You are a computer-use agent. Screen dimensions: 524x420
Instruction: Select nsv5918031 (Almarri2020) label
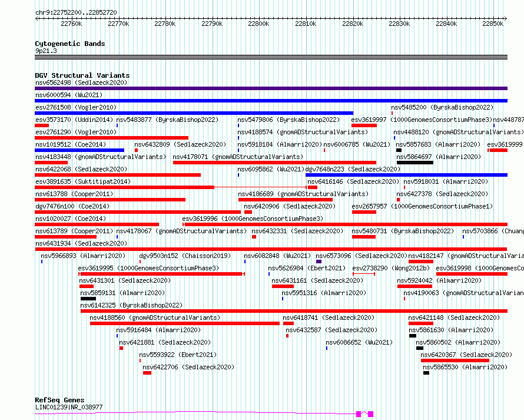pyautogui.click(x=446, y=181)
